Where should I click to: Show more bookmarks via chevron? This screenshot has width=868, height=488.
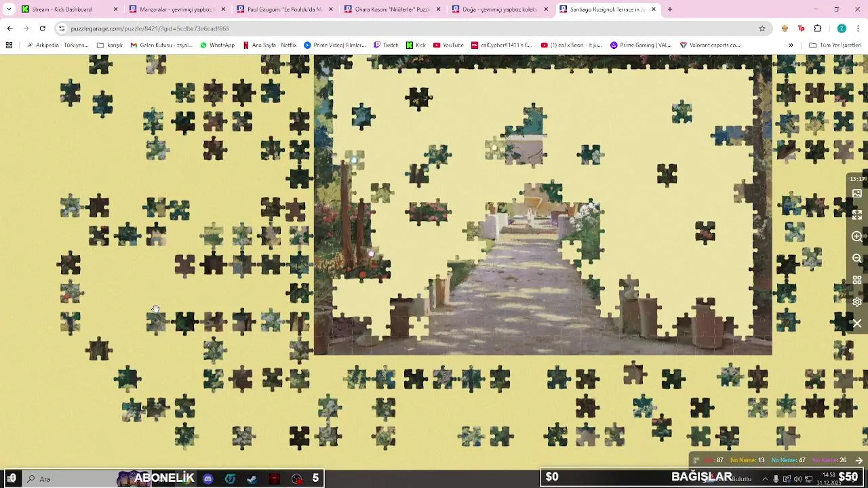point(791,45)
